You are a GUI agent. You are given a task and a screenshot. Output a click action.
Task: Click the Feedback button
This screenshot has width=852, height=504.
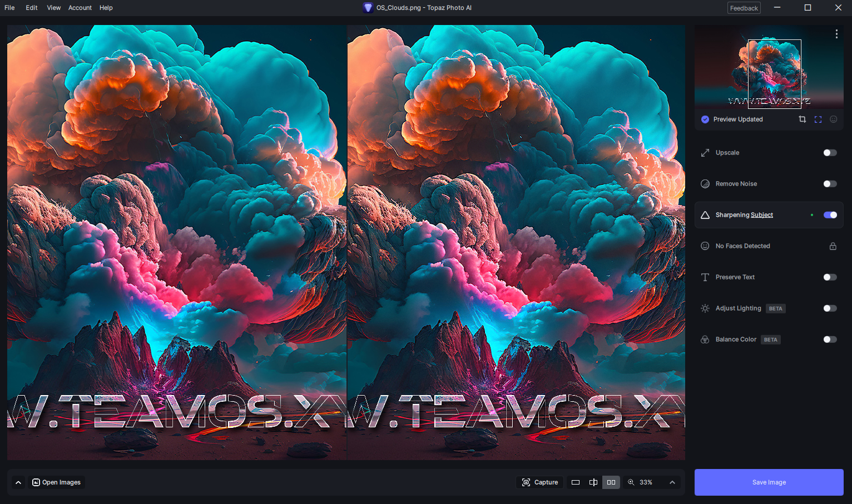point(744,8)
